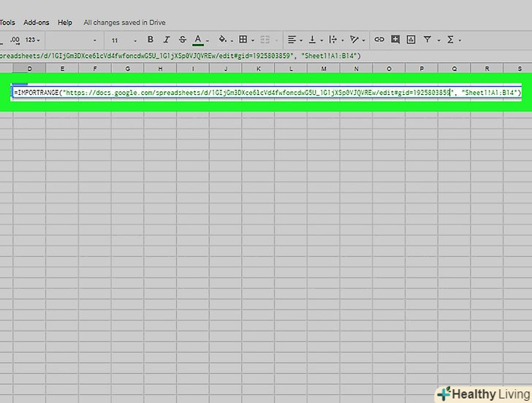Select column D header
Image resolution: width=532 pixels, height=403 pixels.
coord(29,69)
